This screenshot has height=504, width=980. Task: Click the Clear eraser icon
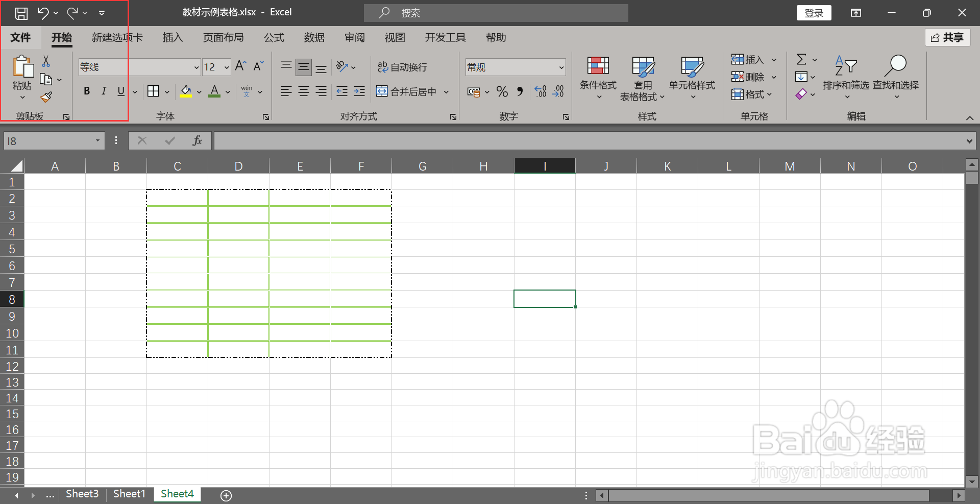pos(801,94)
